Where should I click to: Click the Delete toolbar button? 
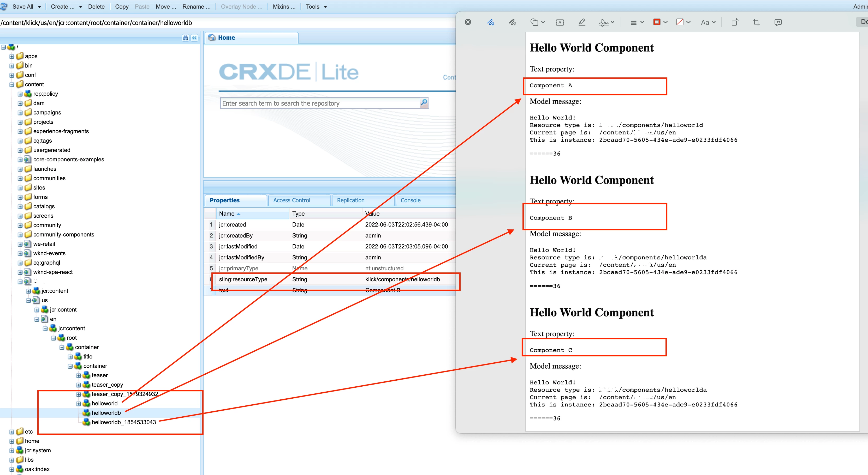pos(96,7)
